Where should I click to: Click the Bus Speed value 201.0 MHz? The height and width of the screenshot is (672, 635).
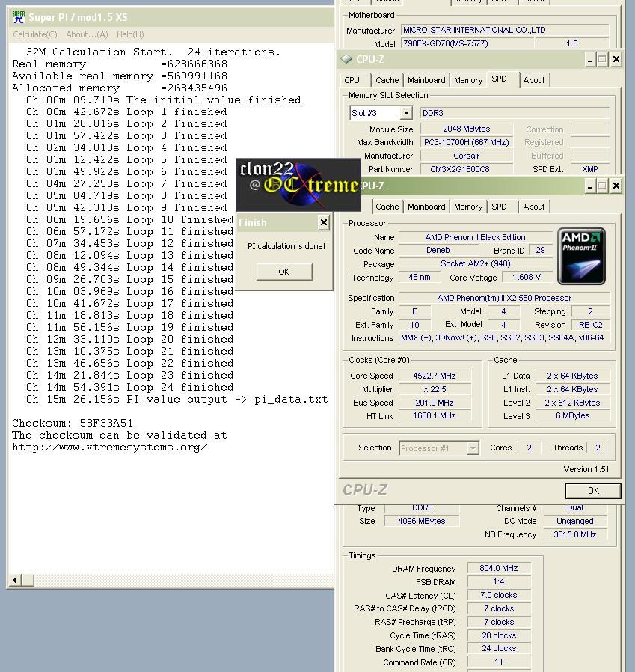435,403
